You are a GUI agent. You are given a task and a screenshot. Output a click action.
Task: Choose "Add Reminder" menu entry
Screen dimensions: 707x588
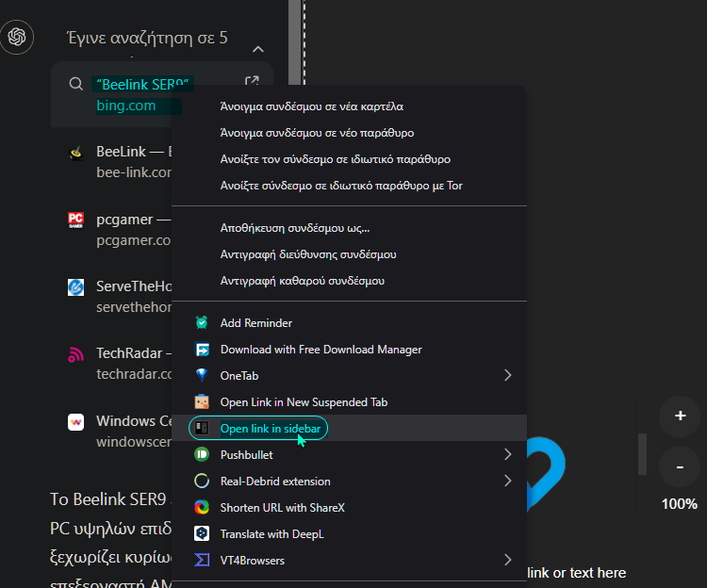tap(349, 322)
